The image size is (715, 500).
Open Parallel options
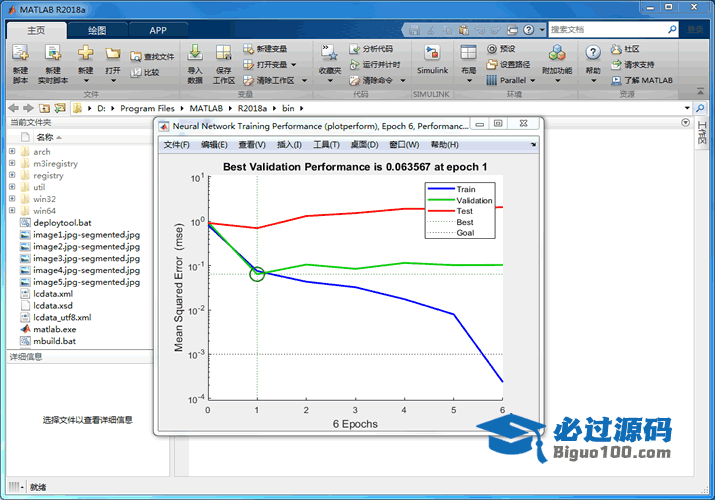[510, 80]
